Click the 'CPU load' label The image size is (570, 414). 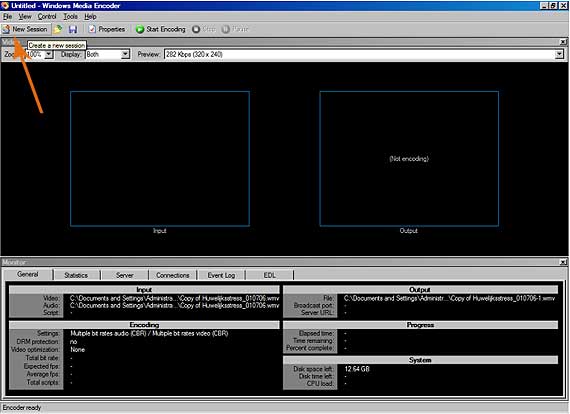tap(320, 383)
